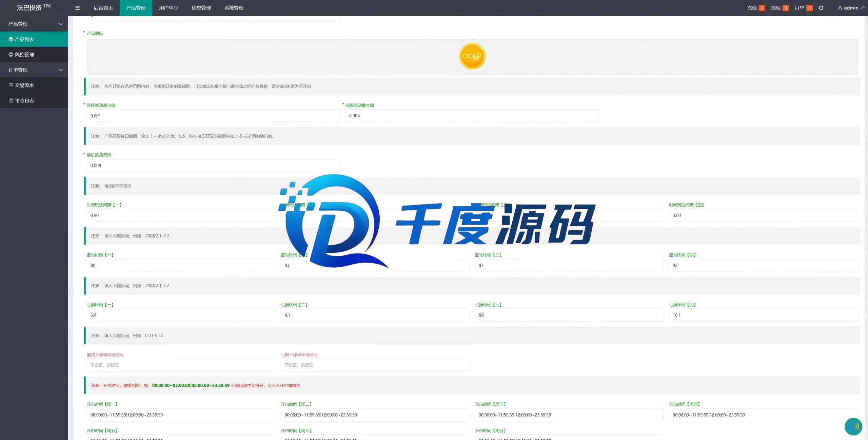Screen dimensions: 868x440
Task: Click 随机波动范围 input field
Action: (x=213, y=166)
